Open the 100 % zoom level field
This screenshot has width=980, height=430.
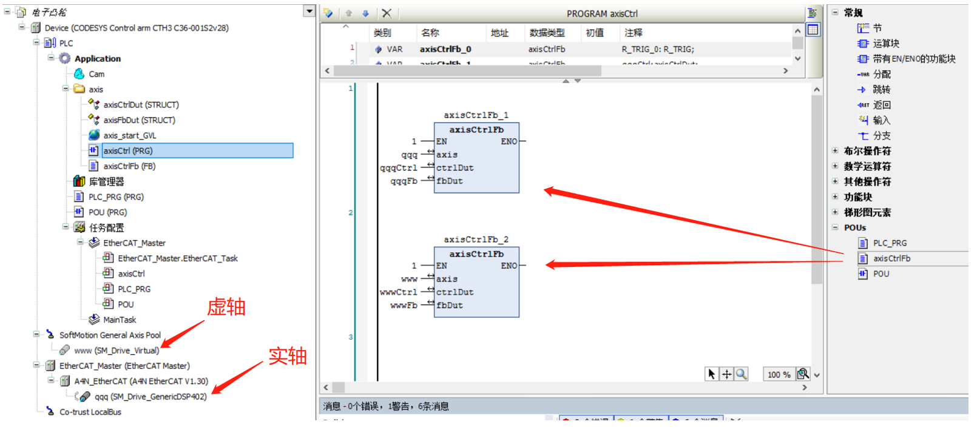click(x=779, y=375)
